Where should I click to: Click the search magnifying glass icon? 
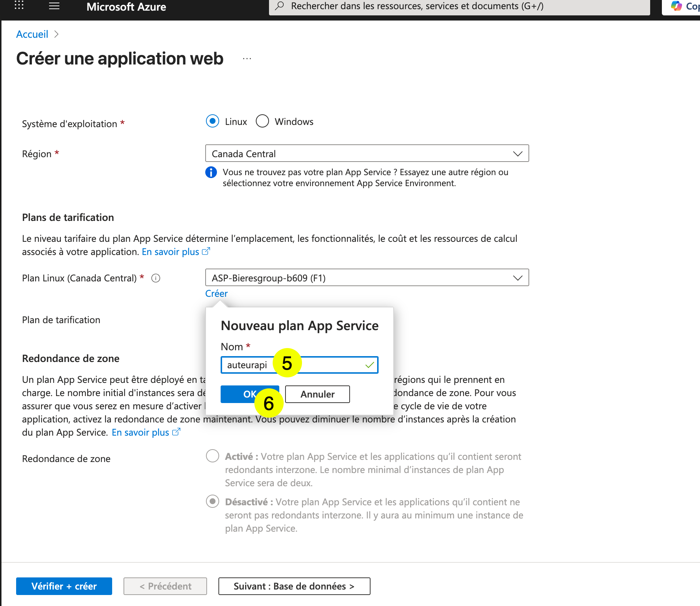click(x=279, y=6)
